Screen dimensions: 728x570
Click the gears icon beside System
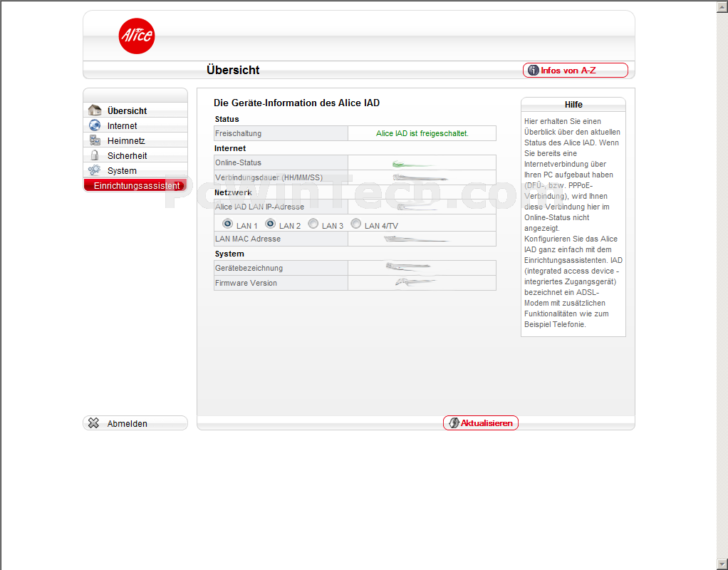94,170
